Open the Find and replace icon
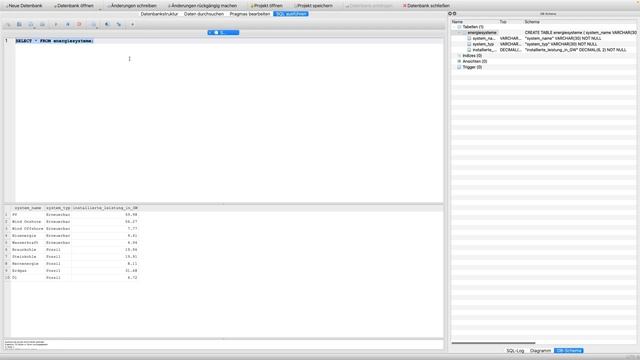Image resolution: width=640 pixels, height=360 pixels. [x=119, y=24]
